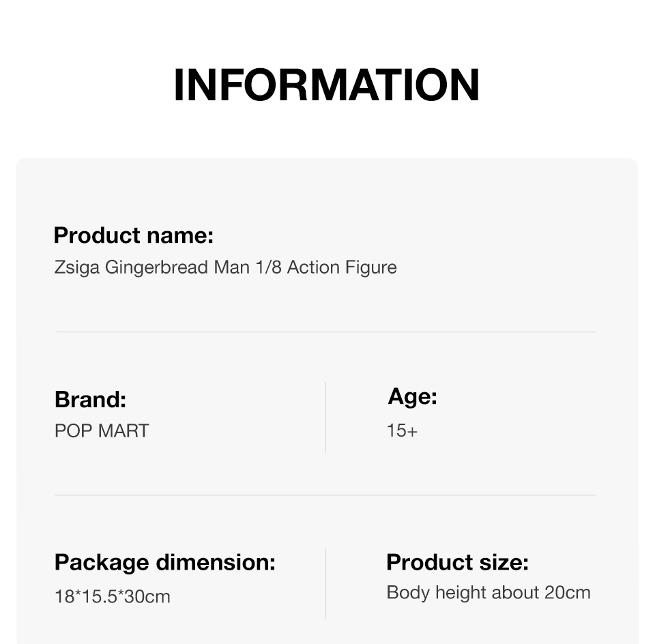Click the Product name label

134,235
